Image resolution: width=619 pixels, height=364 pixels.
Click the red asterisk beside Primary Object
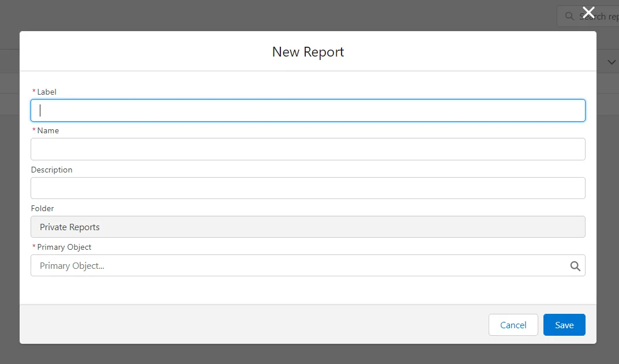(x=33, y=247)
